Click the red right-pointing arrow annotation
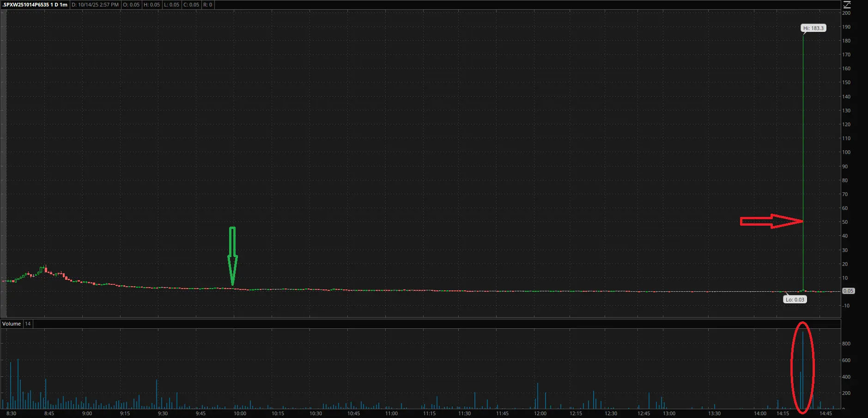868x418 pixels. click(771, 221)
